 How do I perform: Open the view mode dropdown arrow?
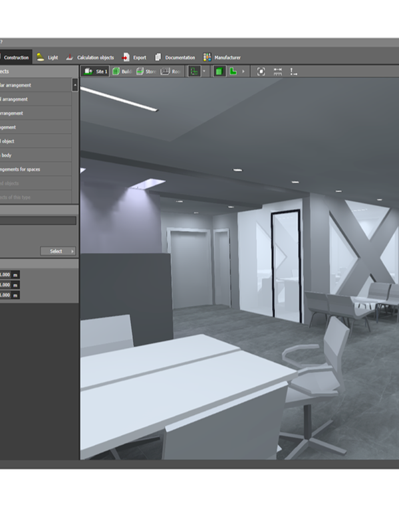pos(204,71)
